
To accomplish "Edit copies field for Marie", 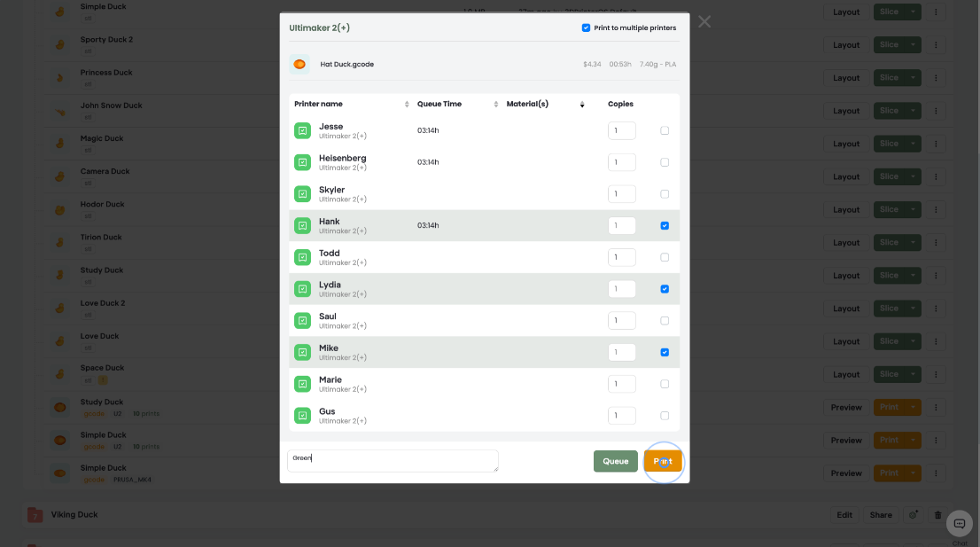I will click(622, 384).
